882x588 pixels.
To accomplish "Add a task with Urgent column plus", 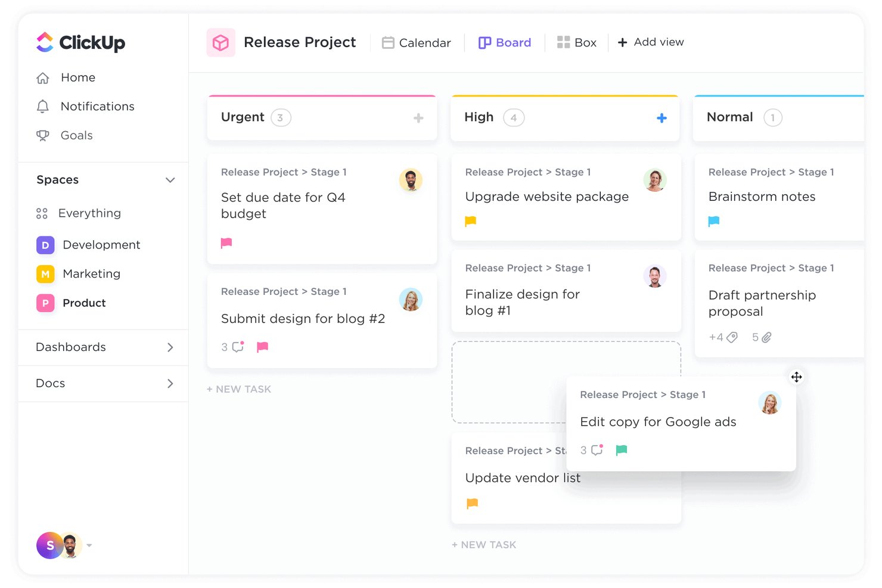I will [418, 118].
